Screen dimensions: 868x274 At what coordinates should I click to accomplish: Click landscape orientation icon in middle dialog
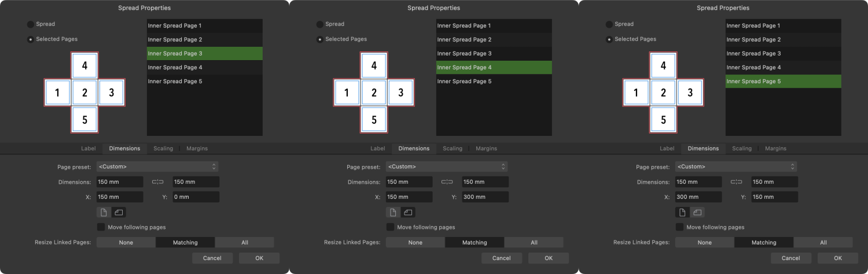coord(408,212)
